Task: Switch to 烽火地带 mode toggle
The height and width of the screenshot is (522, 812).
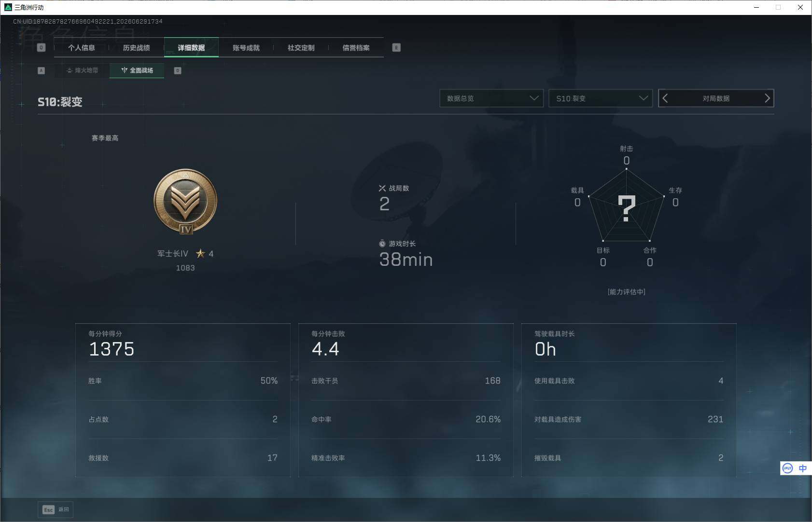Action: click(x=82, y=70)
